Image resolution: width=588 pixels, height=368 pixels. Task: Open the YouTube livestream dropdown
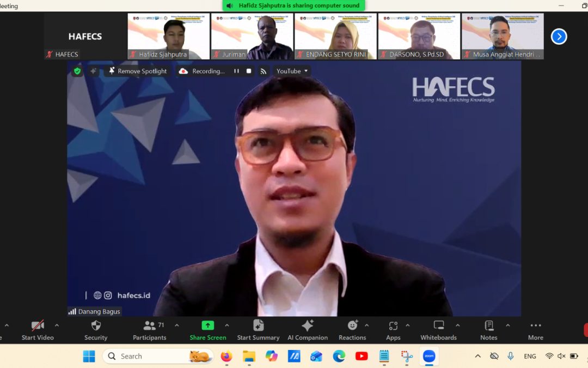tap(292, 71)
